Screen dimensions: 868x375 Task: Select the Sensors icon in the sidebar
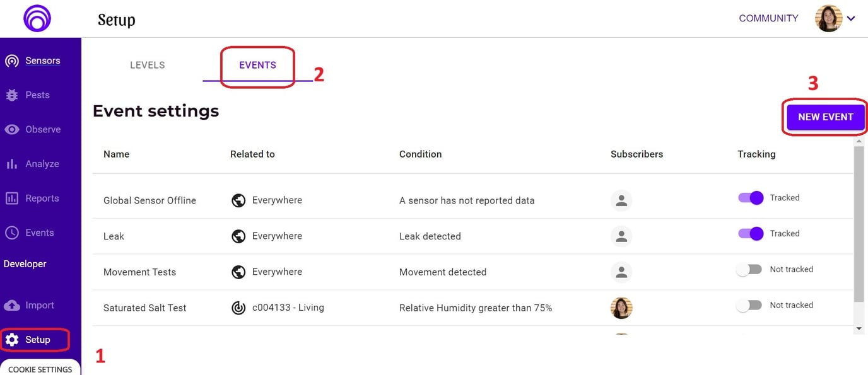pos(11,60)
